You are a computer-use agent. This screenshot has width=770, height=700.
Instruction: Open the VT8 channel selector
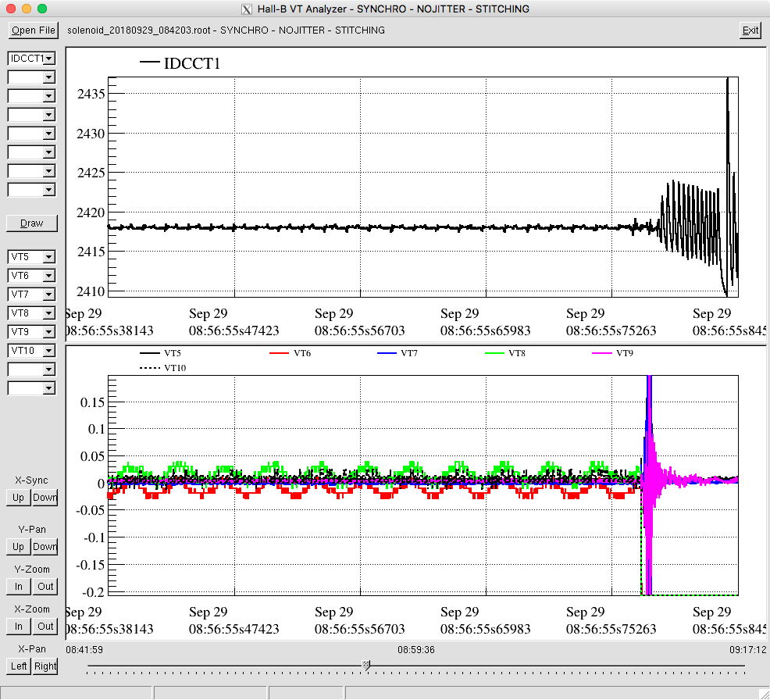point(49,313)
